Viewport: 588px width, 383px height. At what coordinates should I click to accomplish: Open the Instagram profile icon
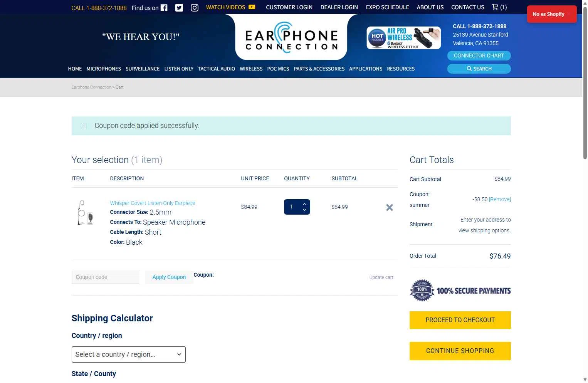point(195,8)
